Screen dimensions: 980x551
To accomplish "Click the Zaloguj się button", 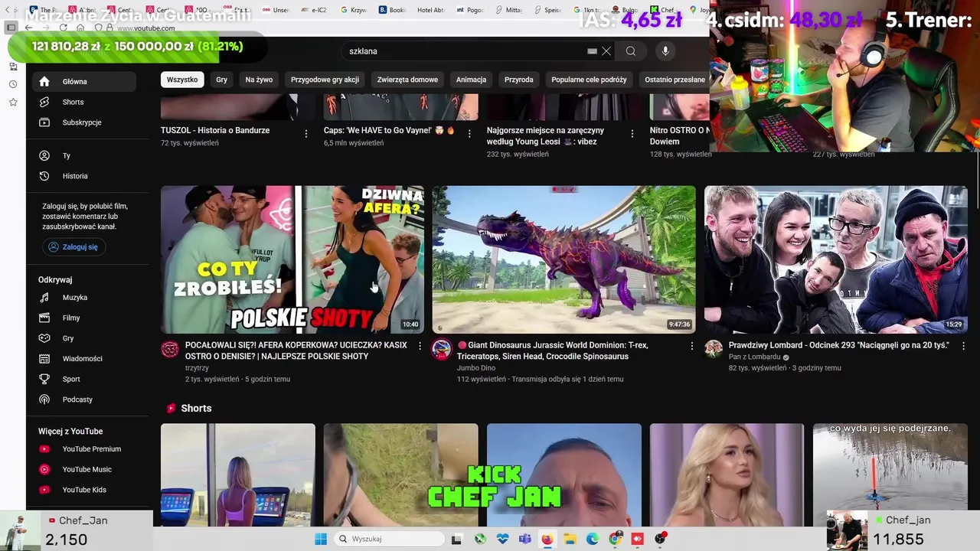I will pos(74,247).
